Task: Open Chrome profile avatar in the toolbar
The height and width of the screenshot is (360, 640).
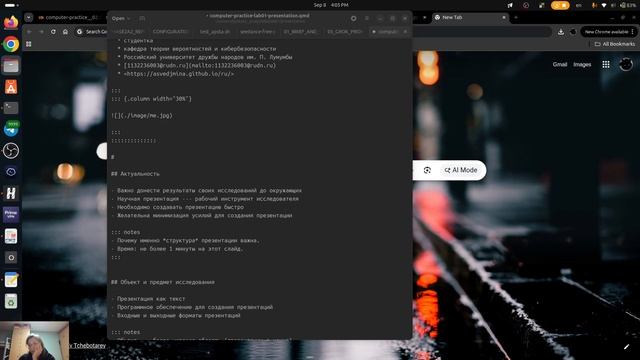Action: click(x=573, y=32)
